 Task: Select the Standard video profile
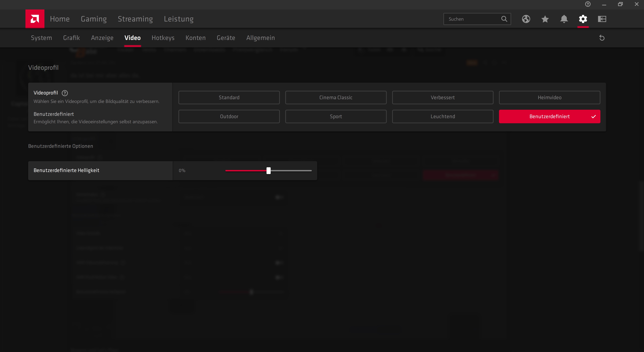click(229, 98)
